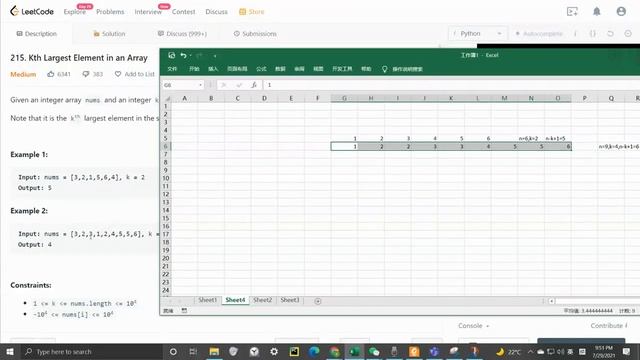The width and height of the screenshot is (640, 360).
Task: Click the Excel Insert Function fx icon
Action: tap(254, 85)
